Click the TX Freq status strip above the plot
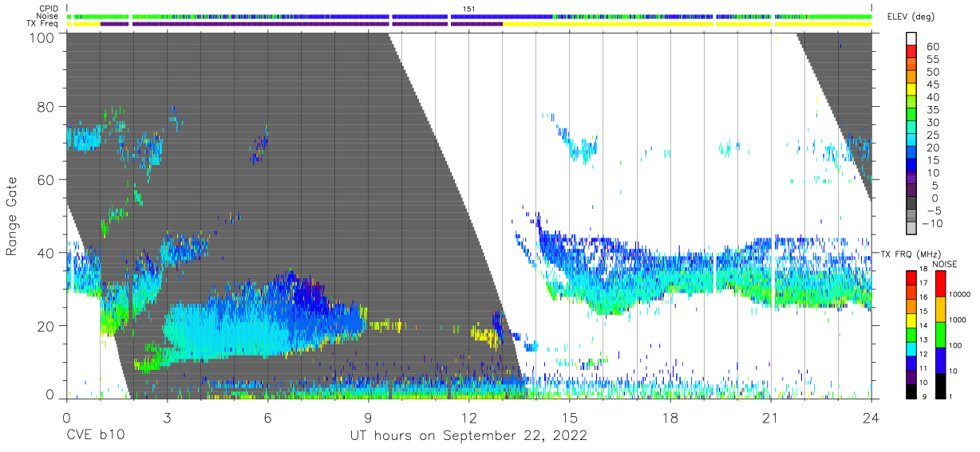Image resolution: width=980 pixels, height=452 pixels. coord(469,24)
